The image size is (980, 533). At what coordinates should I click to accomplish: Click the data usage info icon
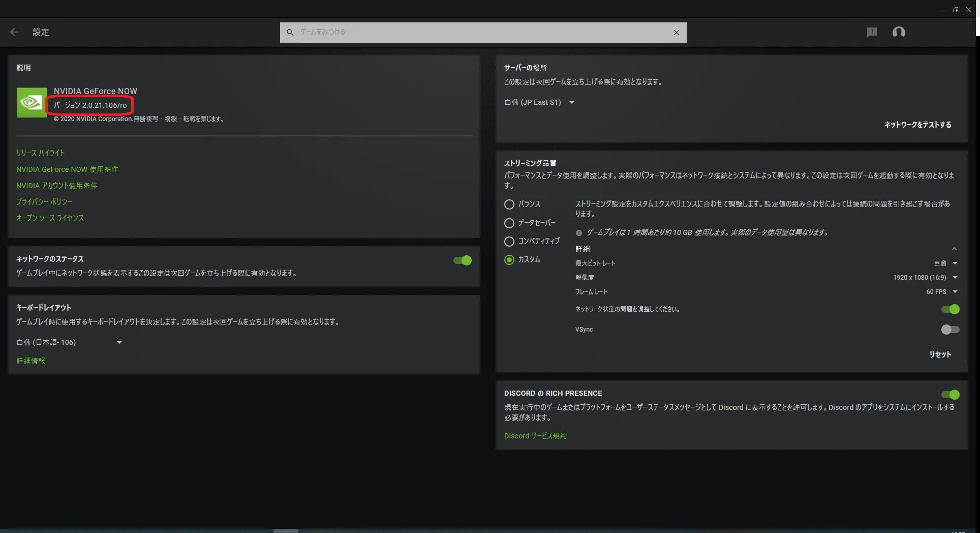pyautogui.click(x=578, y=233)
